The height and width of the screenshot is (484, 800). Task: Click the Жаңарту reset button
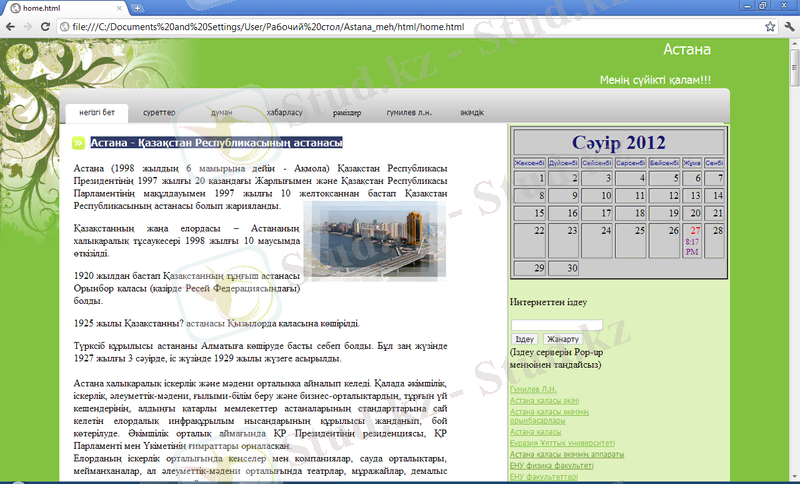(x=563, y=339)
